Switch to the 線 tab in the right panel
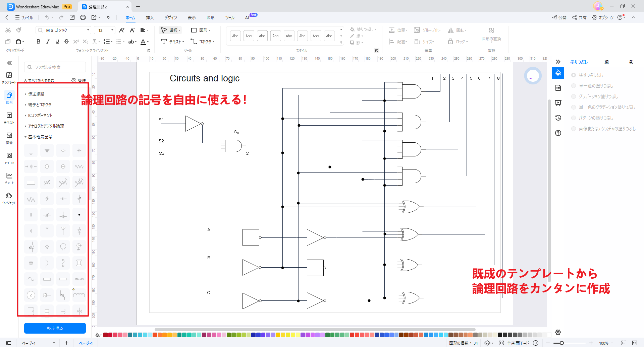644x347 pixels. pyautogui.click(x=606, y=62)
